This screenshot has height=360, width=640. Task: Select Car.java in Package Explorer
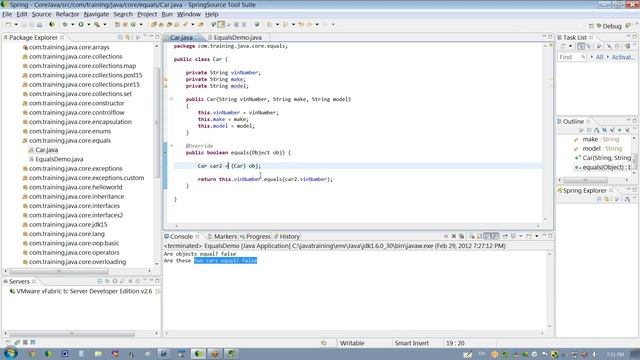coord(47,150)
